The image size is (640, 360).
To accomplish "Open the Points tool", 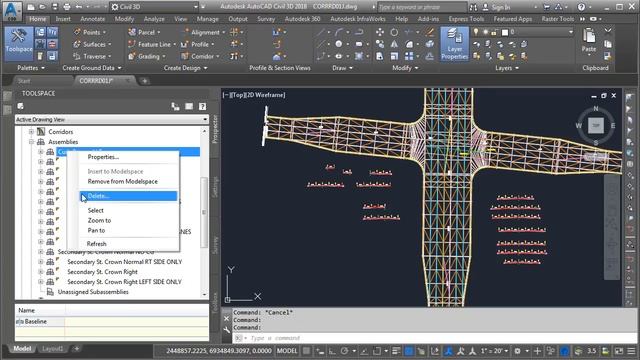I will [x=89, y=32].
